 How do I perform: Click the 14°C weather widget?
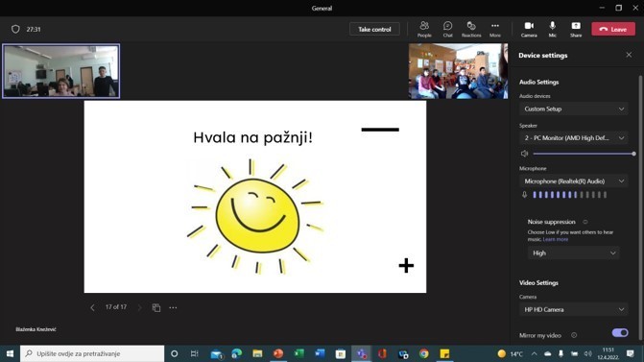510,353
